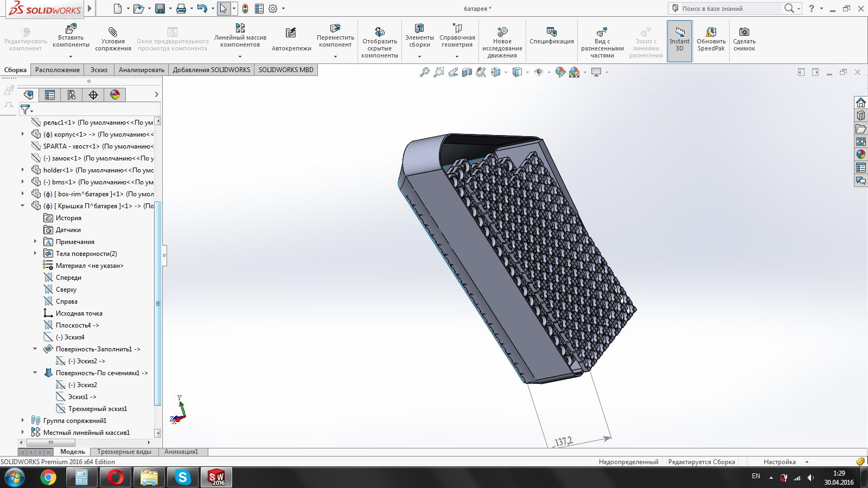868x488 pixels.
Task: Switch to the Эскиз tab
Action: point(99,70)
